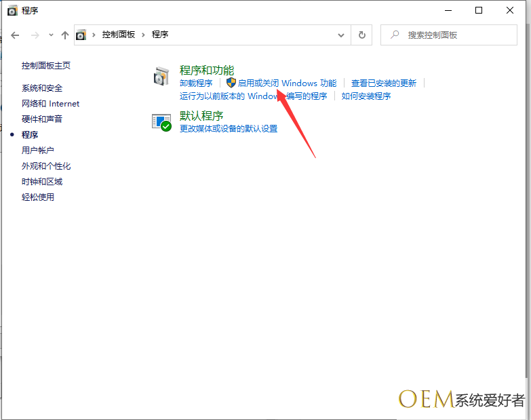Click the up-one-level arrow button
Image resolution: width=531 pixels, height=420 pixels.
pos(65,35)
